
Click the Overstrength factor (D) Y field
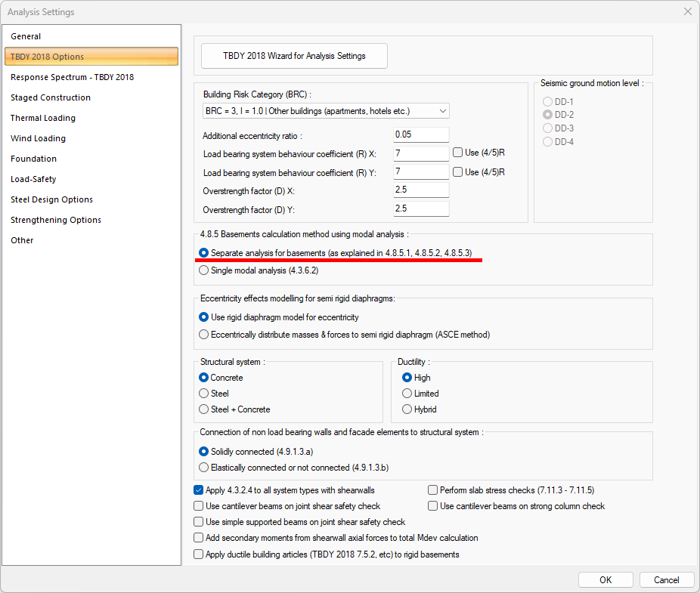(421, 208)
